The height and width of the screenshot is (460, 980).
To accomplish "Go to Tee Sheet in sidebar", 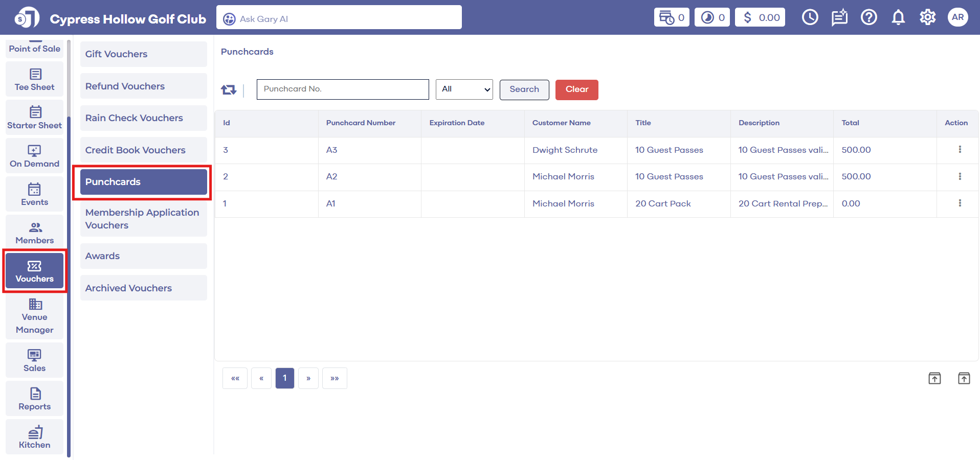I will point(34,80).
